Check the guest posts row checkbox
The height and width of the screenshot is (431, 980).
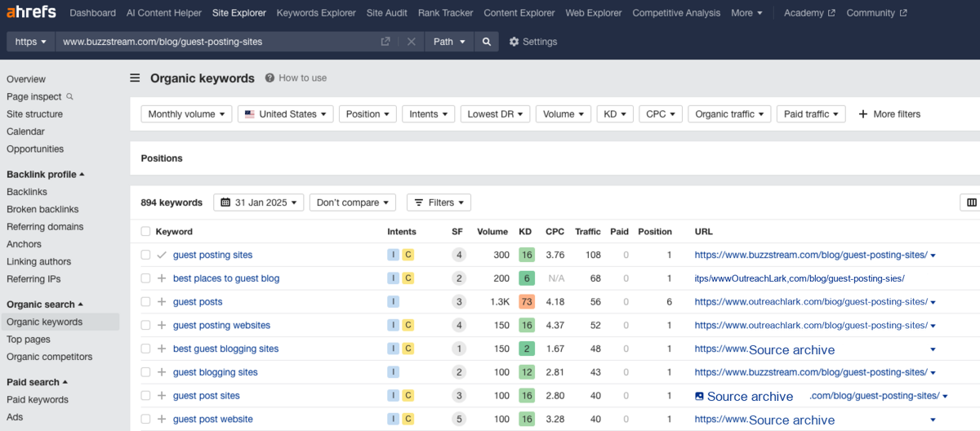point(145,302)
